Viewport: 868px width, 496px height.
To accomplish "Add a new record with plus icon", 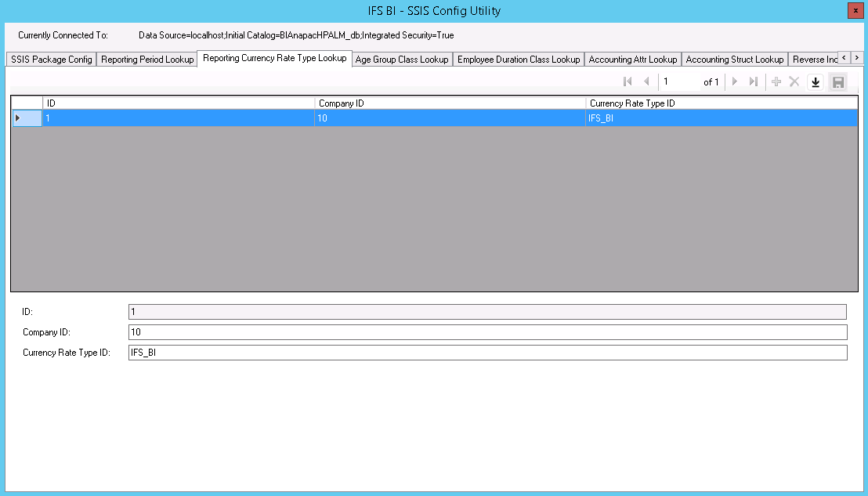I will click(776, 82).
